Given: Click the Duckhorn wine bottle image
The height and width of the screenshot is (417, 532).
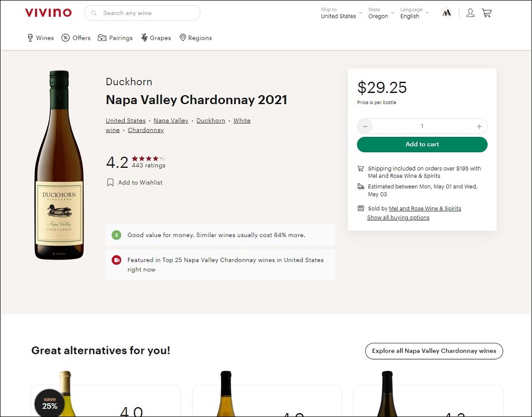Looking at the screenshot, I should [x=59, y=165].
